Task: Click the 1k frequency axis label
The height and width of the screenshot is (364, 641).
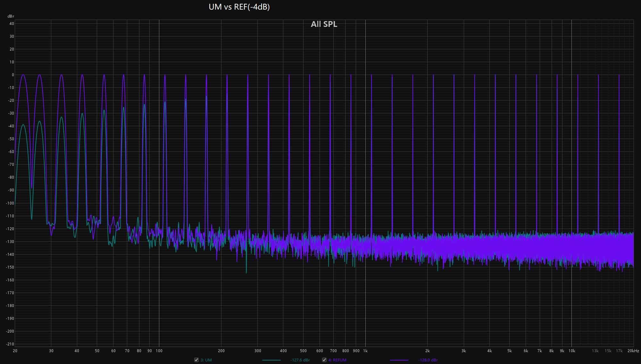Action: (365, 351)
